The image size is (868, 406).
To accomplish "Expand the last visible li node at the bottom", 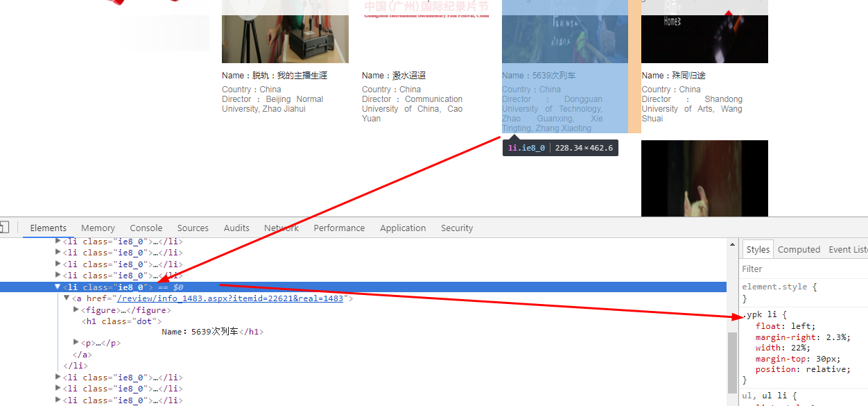I will tap(58, 400).
